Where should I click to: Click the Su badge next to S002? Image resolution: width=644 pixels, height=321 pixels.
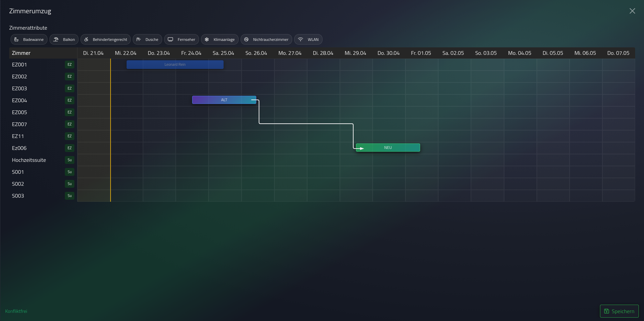pyautogui.click(x=70, y=184)
